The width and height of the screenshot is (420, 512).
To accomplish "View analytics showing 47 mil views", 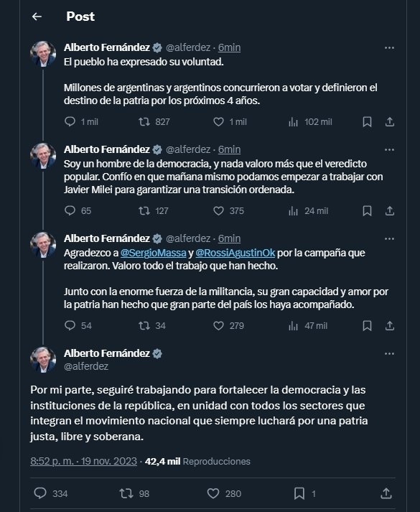I will point(308,325).
